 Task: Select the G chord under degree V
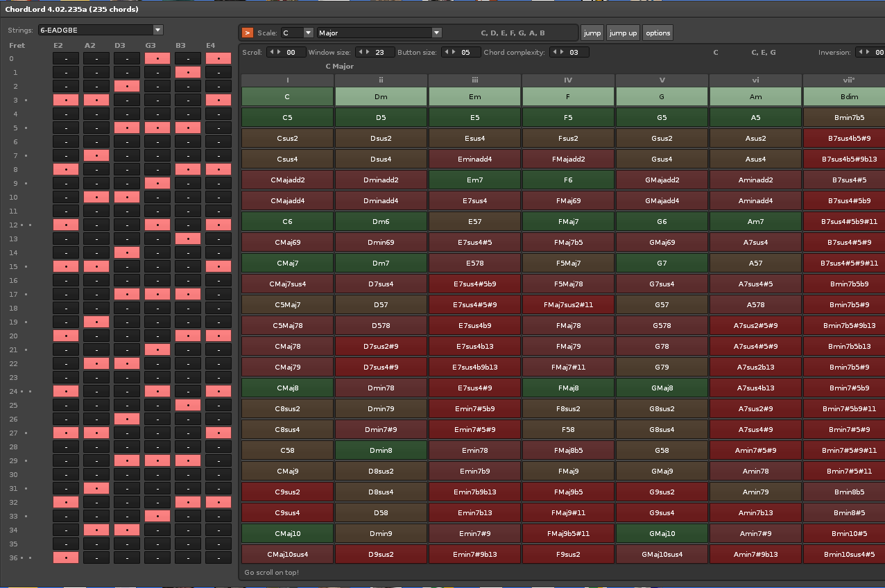click(x=662, y=97)
